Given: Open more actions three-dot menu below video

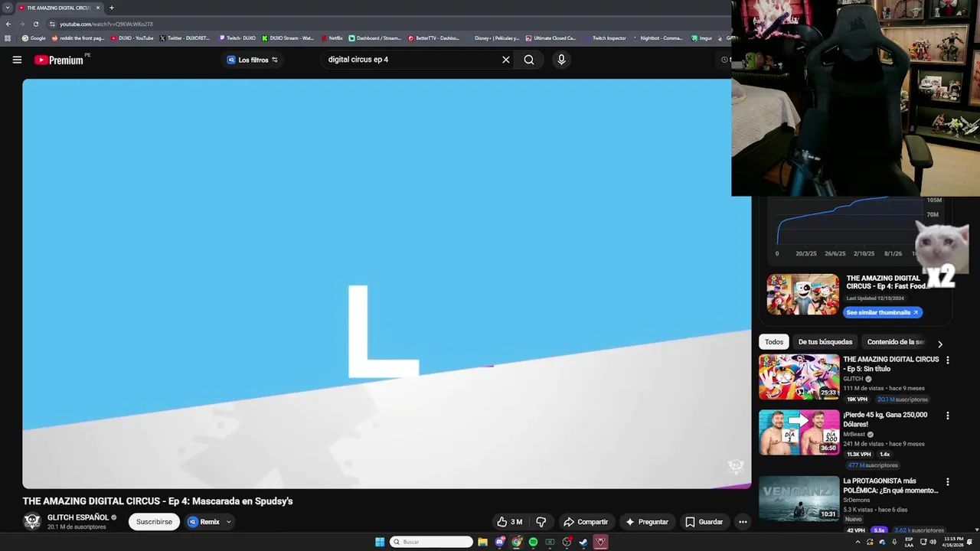Looking at the screenshot, I should click(x=743, y=522).
